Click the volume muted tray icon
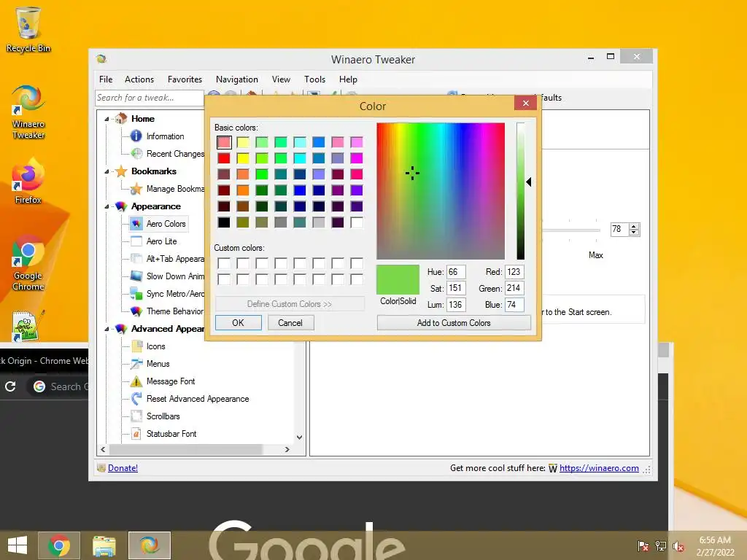Screen dimensions: 747x560 click(x=678, y=545)
